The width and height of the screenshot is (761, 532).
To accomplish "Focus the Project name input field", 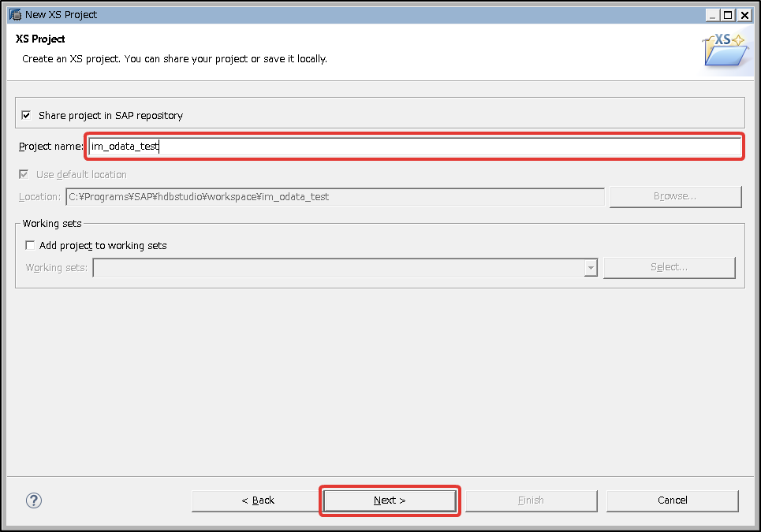I will point(415,147).
